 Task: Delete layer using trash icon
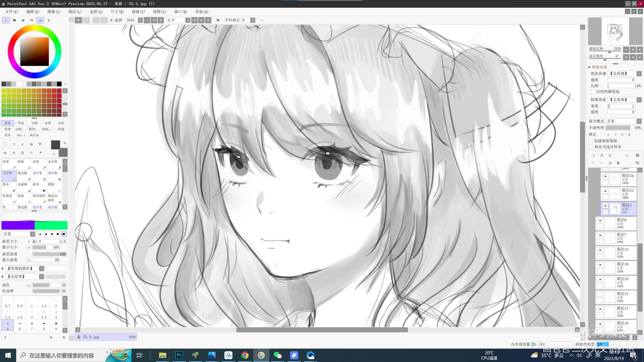(618, 163)
